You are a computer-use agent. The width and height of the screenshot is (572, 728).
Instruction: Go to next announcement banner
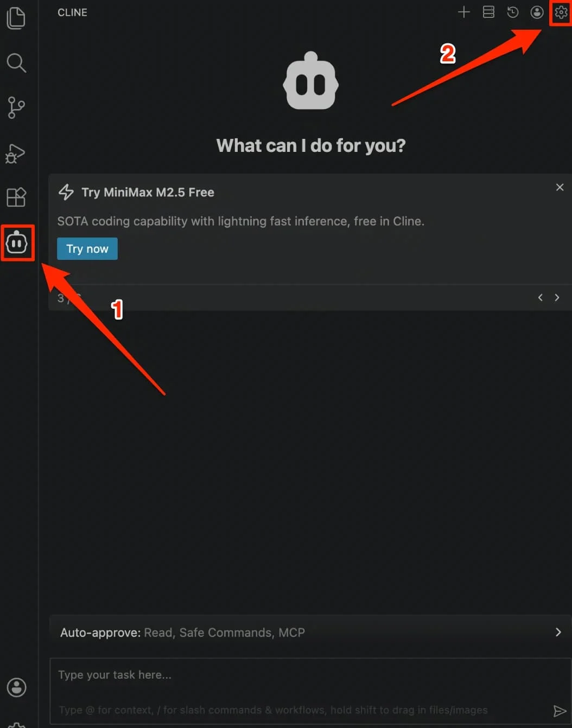point(557,297)
